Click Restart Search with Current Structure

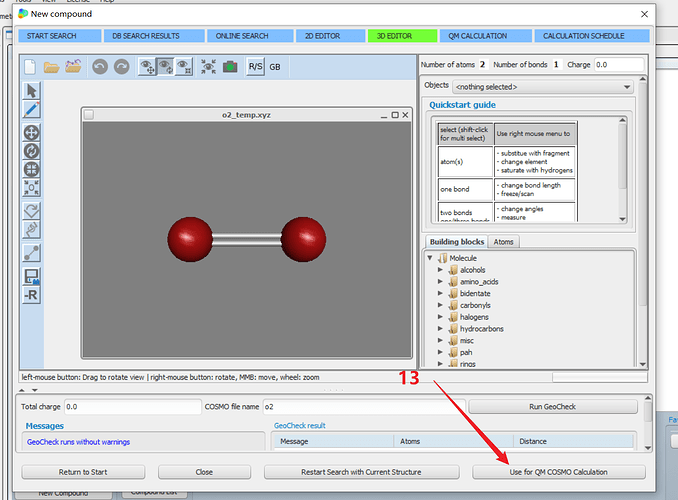(x=361, y=472)
